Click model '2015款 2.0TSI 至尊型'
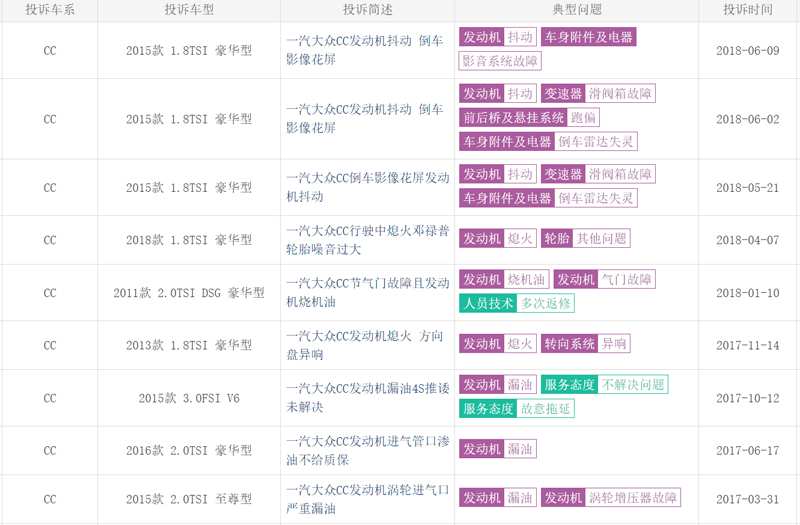This screenshot has width=800, height=525. 189,499
